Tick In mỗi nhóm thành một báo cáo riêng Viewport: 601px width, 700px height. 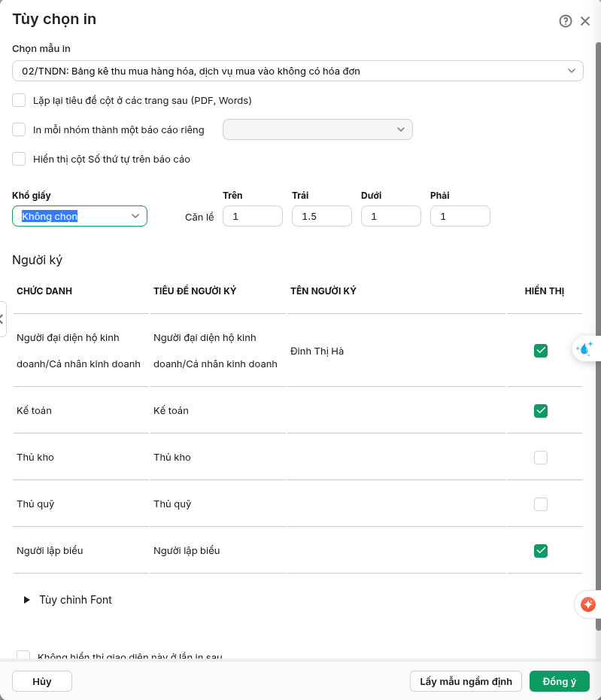click(x=19, y=129)
